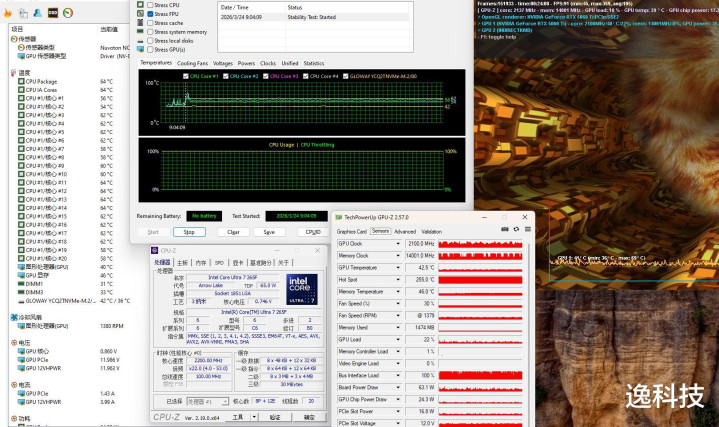Open the Advanced tab in GPU-Z
The height and width of the screenshot is (427, 719).
point(405,231)
